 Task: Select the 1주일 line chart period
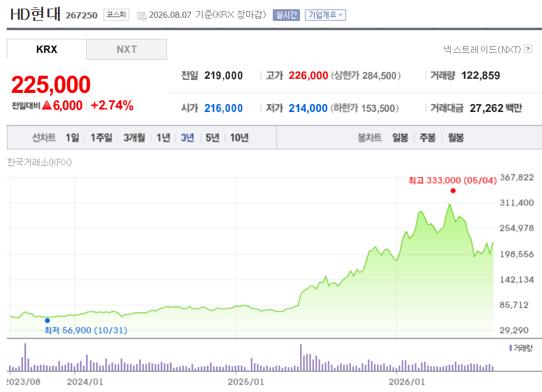pyautogui.click(x=101, y=137)
